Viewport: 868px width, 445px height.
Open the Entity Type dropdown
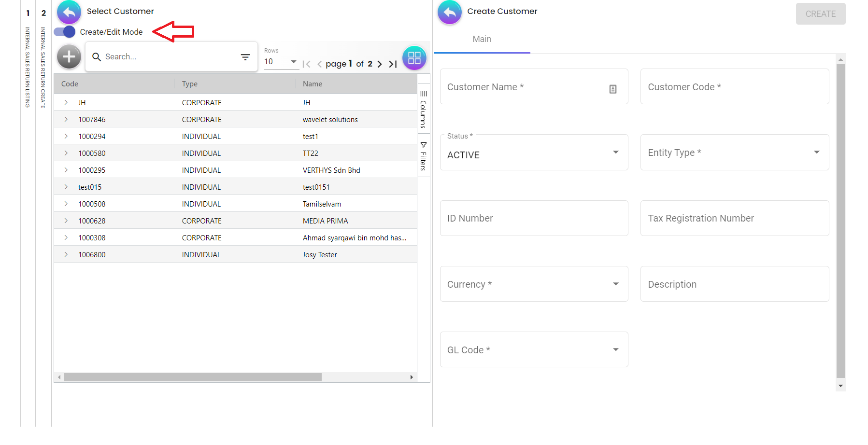tap(734, 153)
